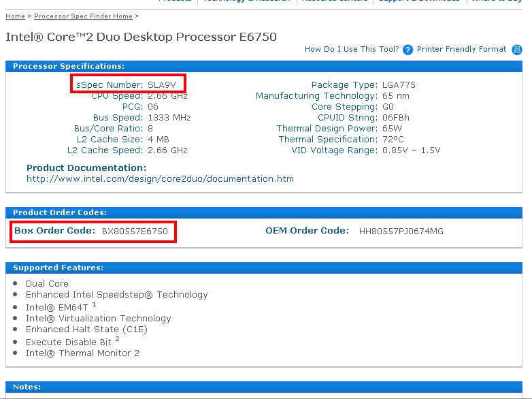Click L2 Cache Size value 4 MB

pyautogui.click(x=159, y=139)
